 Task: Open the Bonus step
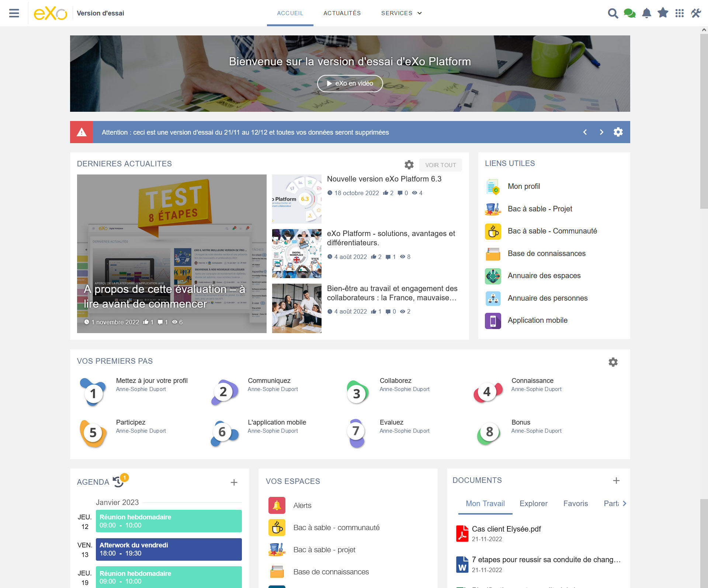(521, 422)
